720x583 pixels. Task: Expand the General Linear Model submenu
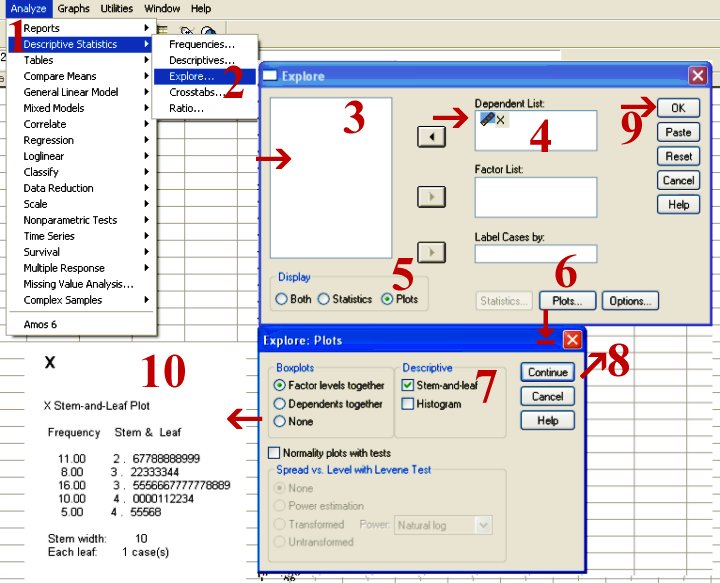click(81, 92)
